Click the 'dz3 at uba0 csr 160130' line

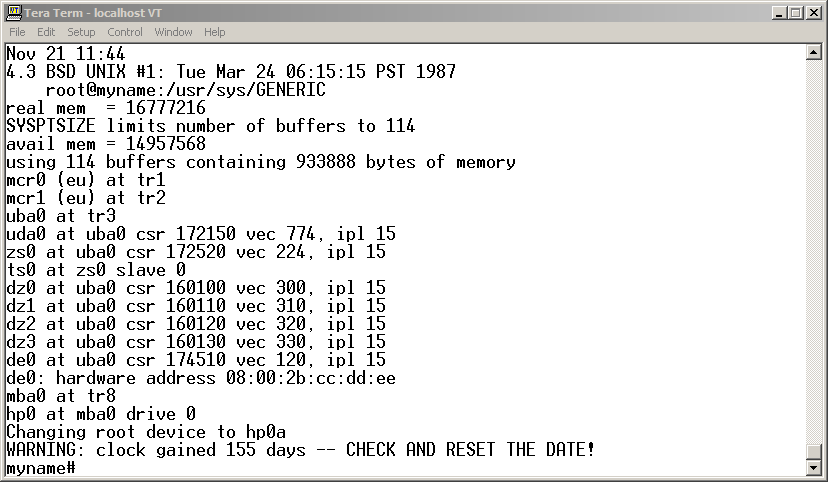pos(196,342)
